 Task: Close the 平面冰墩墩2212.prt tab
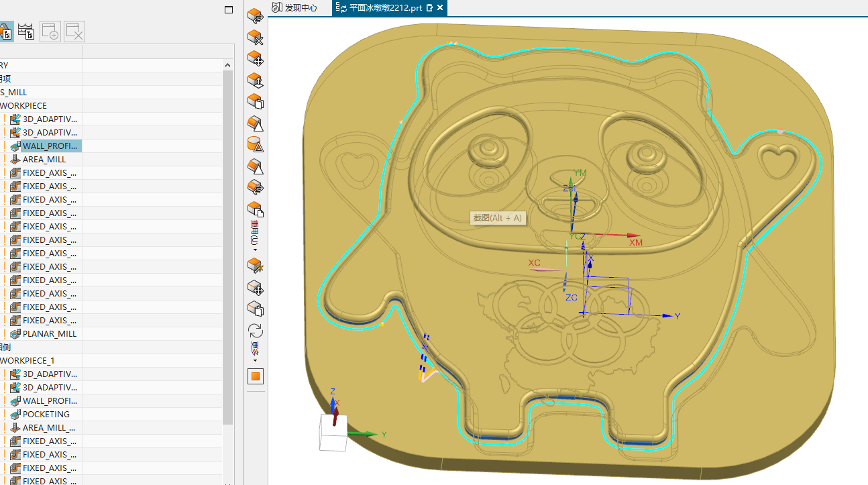(440, 8)
